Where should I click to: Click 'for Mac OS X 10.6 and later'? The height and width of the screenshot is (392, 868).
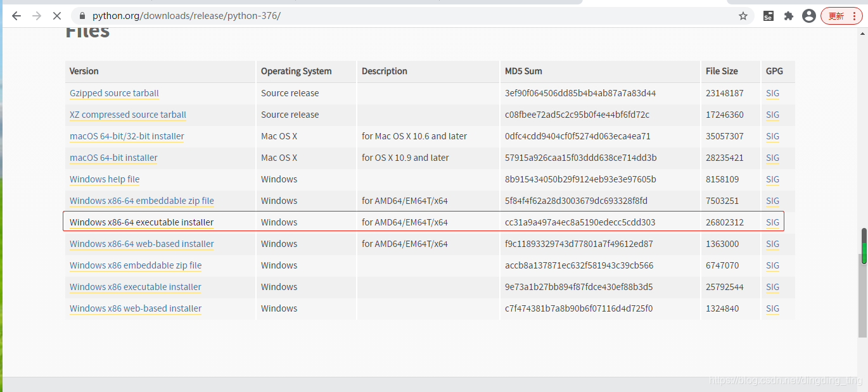414,136
